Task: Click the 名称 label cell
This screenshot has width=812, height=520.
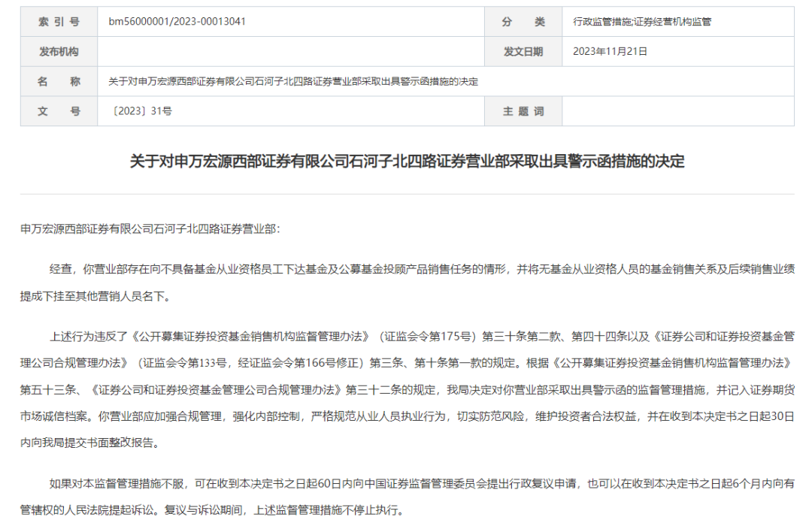Action: tap(59, 81)
